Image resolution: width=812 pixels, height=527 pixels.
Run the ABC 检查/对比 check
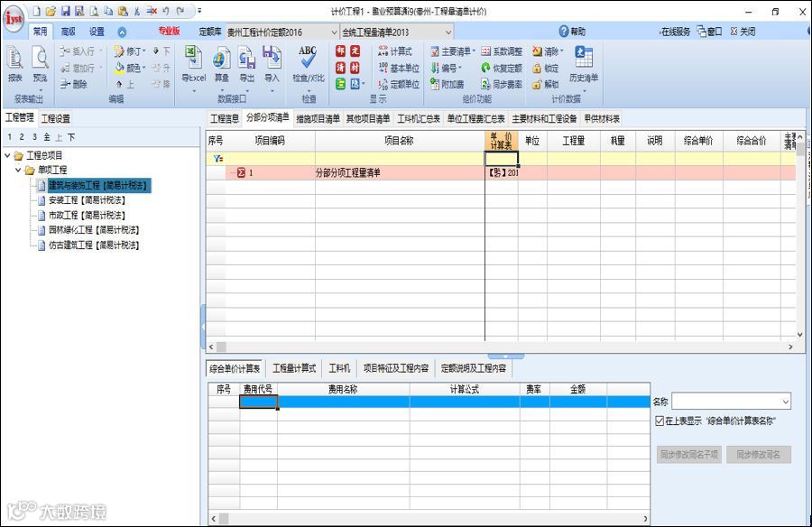tap(309, 64)
